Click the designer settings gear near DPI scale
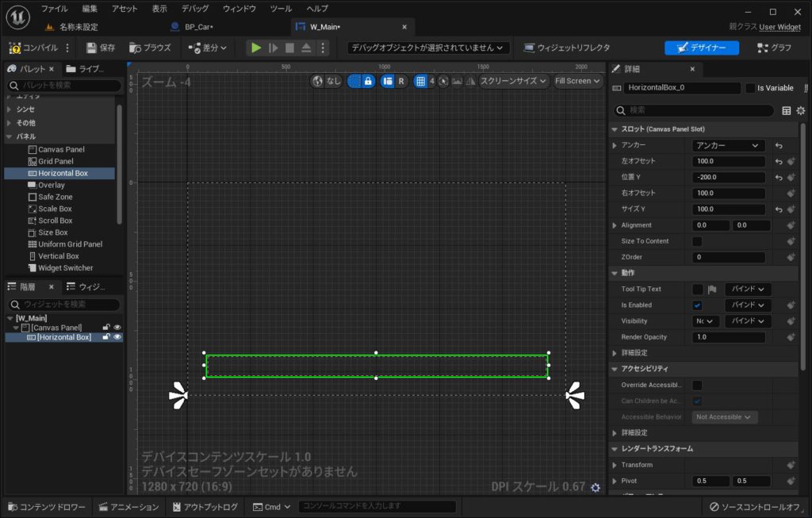 pyautogui.click(x=596, y=487)
